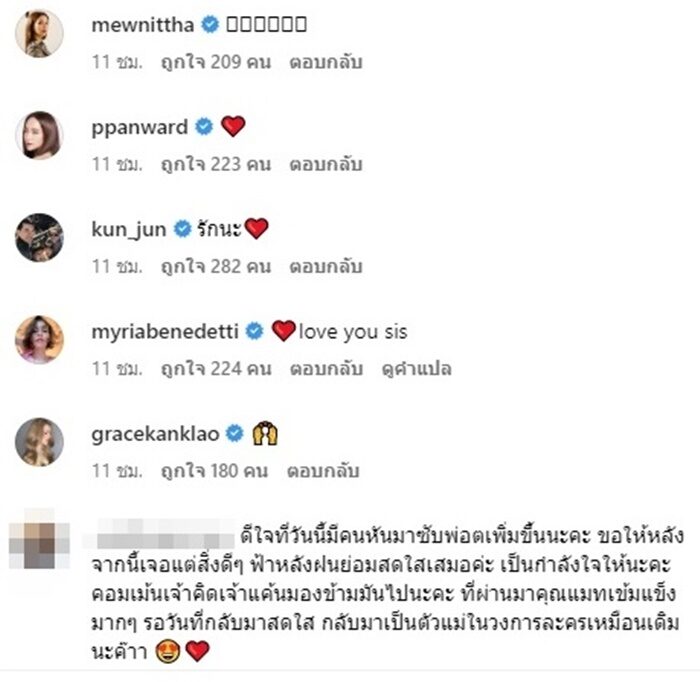Viewport: 700px width, 682px height.
Task: Reply to mewnittha's comment via ตอบกลับ
Action: pyautogui.click(x=325, y=62)
